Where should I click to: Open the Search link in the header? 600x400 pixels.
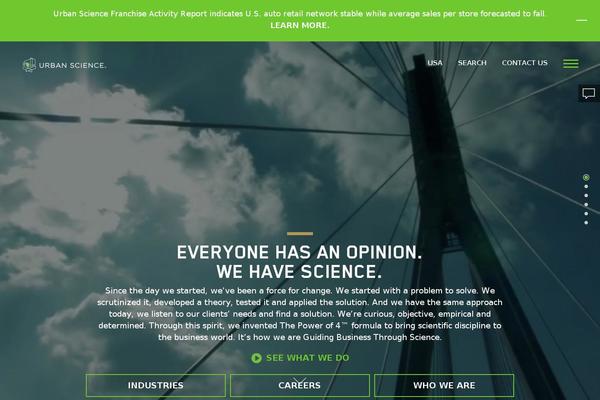point(472,63)
